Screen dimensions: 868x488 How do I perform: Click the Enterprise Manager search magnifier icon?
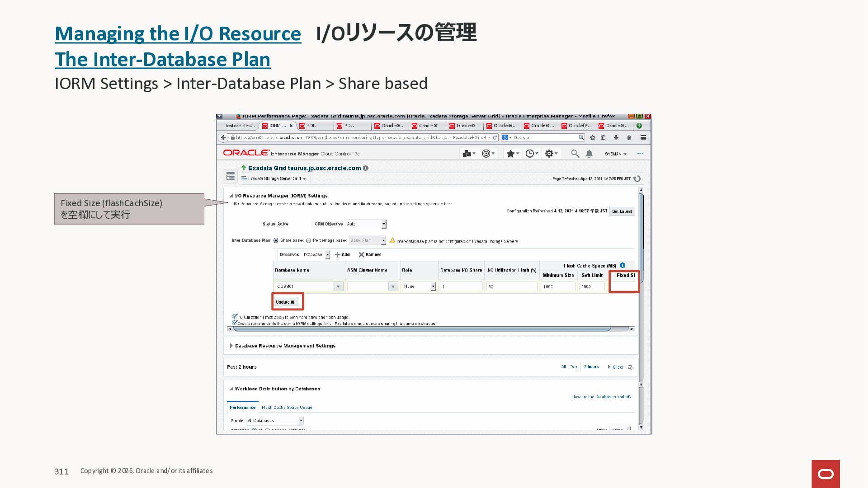[x=575, y=154]
